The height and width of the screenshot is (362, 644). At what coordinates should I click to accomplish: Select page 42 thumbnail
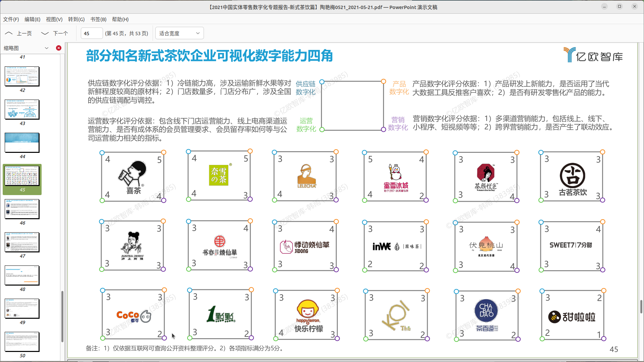[x=22, y=76]
